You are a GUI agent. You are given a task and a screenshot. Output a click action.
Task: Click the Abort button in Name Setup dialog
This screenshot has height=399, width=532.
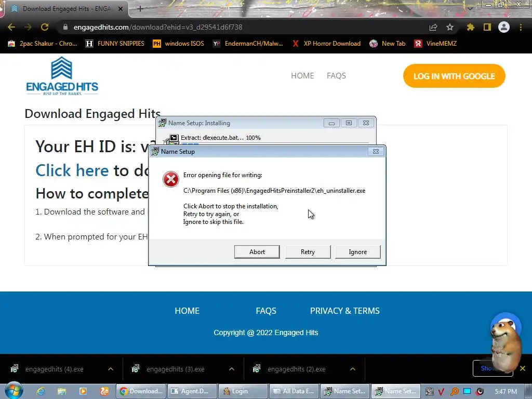pyautogui.click(x=257, y=252)
